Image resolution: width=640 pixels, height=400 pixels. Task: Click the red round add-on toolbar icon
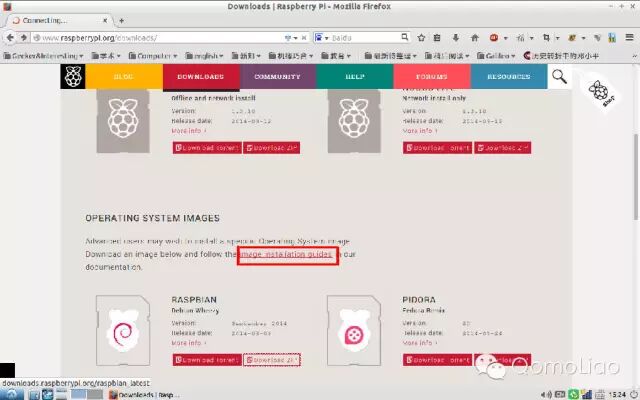[x=494, y=38]
